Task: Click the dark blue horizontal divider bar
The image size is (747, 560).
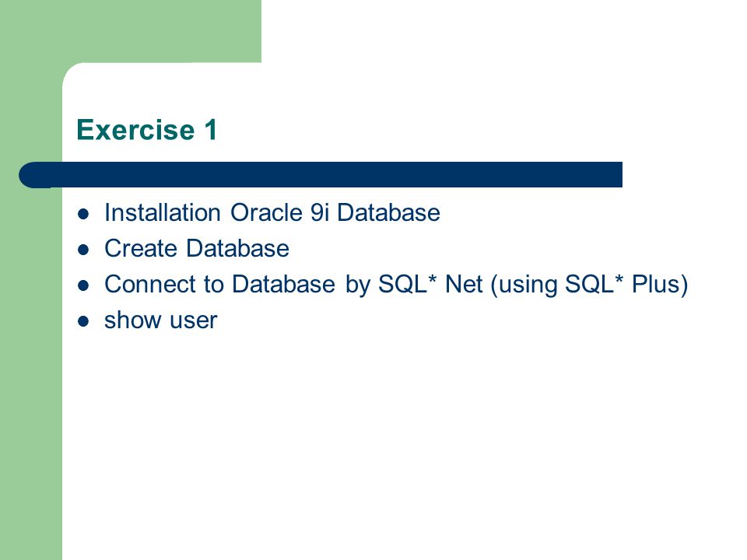Action: coord(321,175)
